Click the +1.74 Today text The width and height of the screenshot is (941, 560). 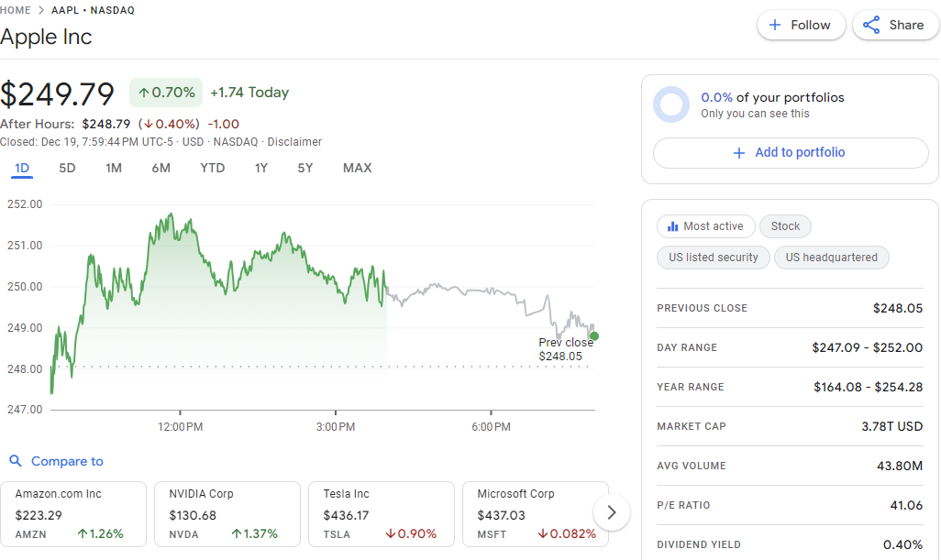click(249, 93)
